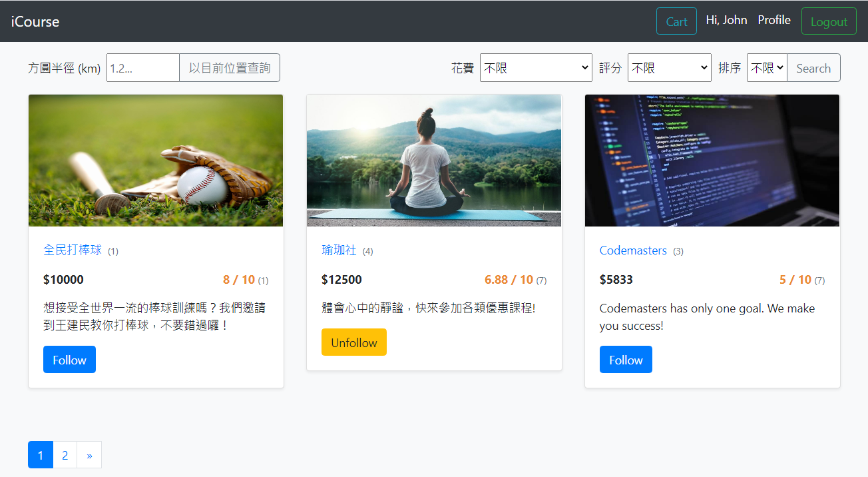
Task: Open the code screen course image
Action: (x=712, y=161)
